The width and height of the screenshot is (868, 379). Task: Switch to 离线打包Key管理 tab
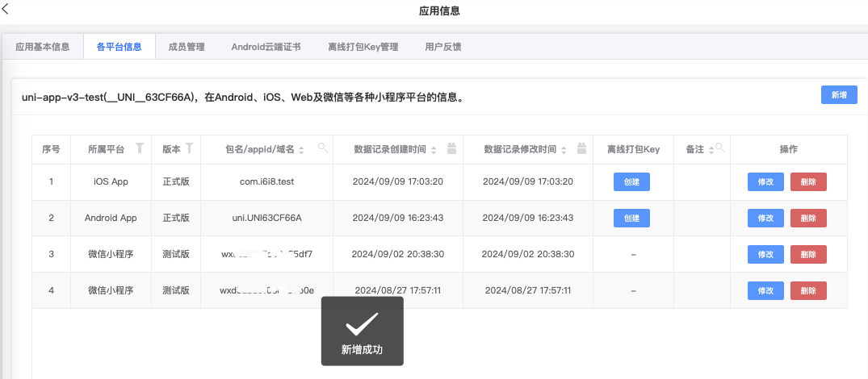point(363,47)
